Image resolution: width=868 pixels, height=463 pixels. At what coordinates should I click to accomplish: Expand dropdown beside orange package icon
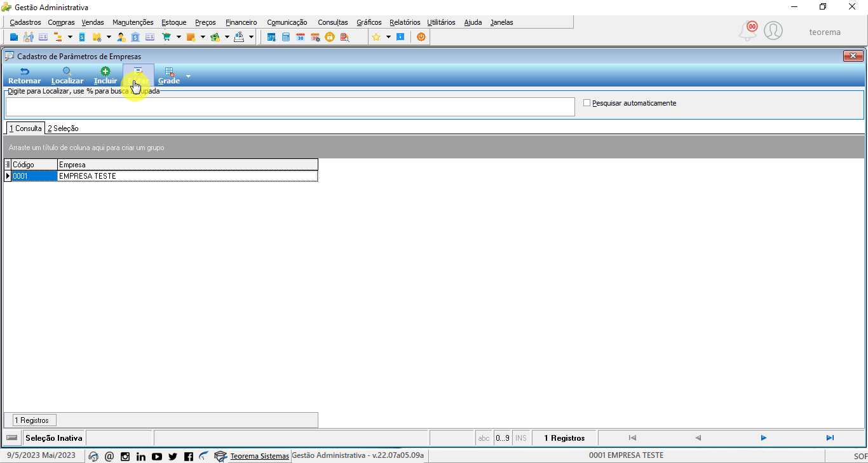[203, 37]
